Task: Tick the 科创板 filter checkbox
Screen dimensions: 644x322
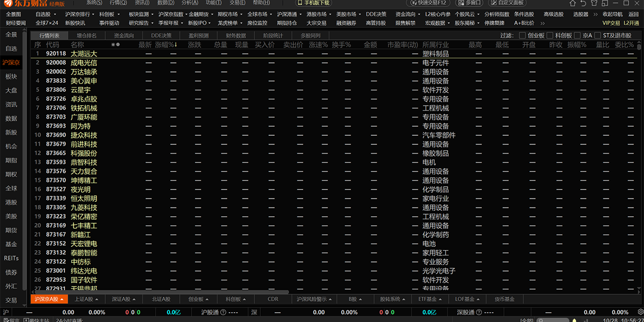Action: click(x=551, y=35)
